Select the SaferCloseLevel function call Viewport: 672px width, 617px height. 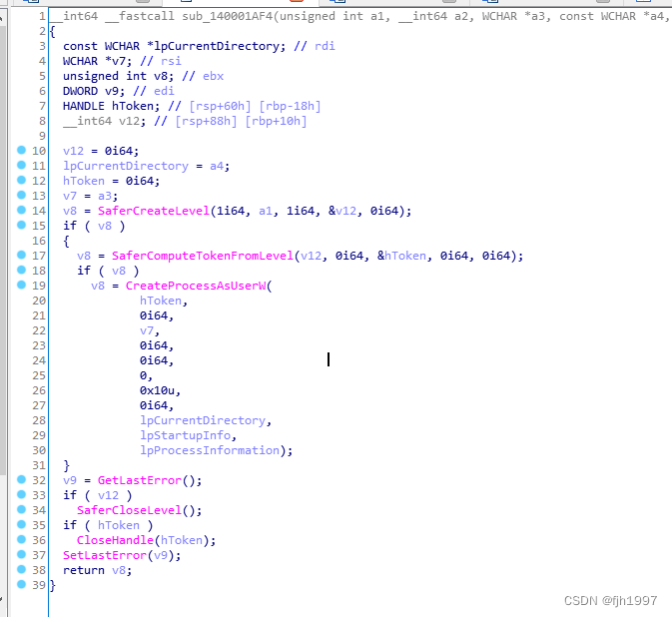(x=129, y=510)
